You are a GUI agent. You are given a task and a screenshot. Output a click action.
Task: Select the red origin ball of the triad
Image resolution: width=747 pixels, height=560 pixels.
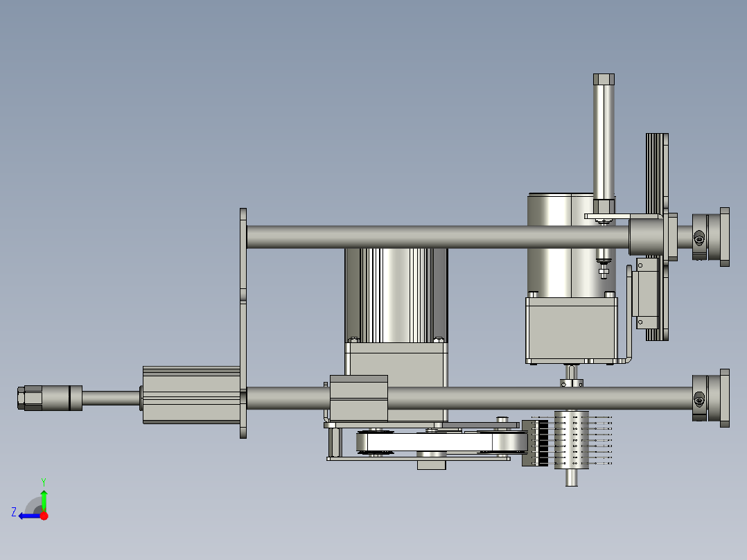click(44, 516)
